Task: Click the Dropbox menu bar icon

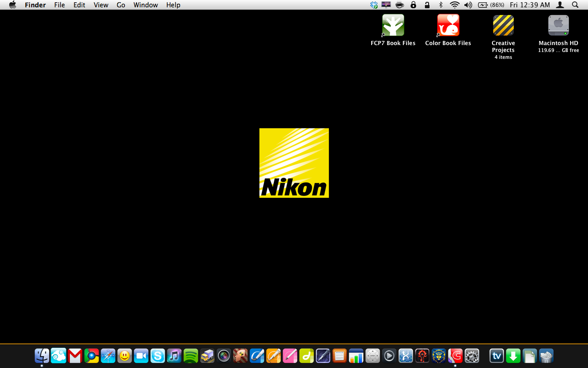Action: [x=374, y=5]
